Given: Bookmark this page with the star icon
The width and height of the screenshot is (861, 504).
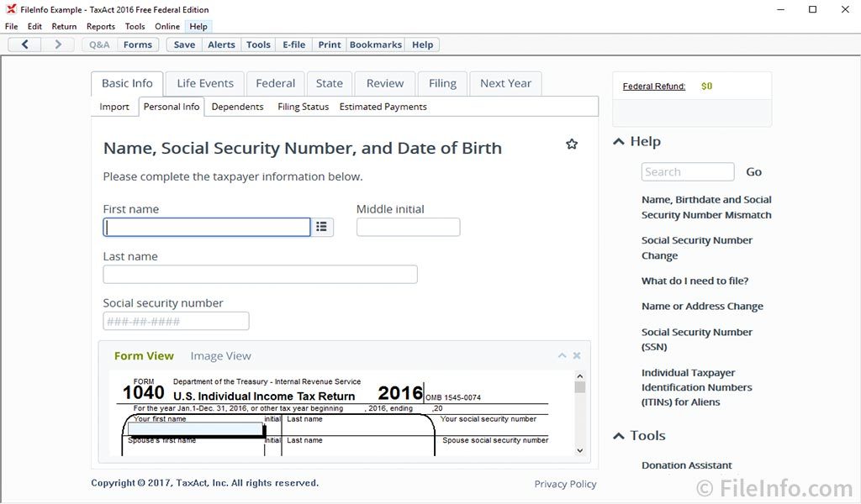Looking at the screenshot, I should 572,144.
